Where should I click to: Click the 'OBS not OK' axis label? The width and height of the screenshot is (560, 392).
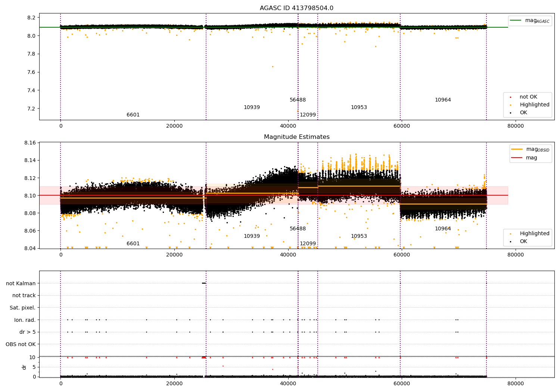pos(21,344)
